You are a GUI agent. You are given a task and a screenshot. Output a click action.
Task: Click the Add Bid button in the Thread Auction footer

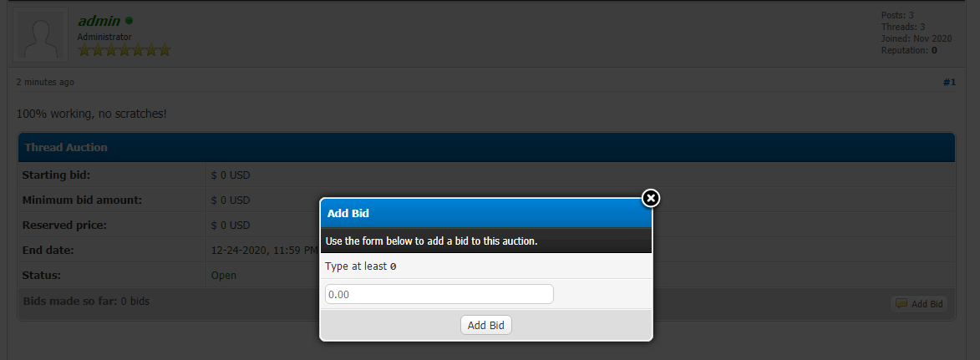pos(919,304)
